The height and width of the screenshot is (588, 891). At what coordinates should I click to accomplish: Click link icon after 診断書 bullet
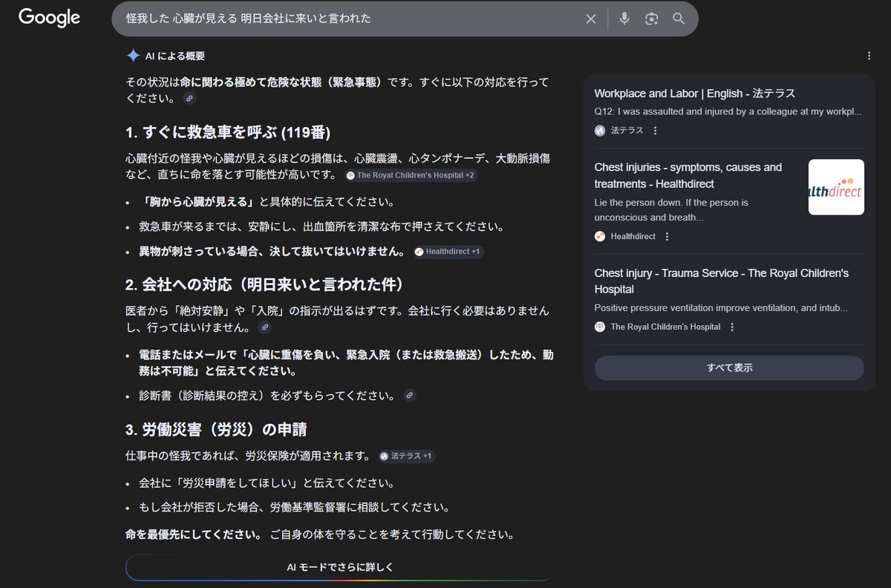click(x=409, y=396)
